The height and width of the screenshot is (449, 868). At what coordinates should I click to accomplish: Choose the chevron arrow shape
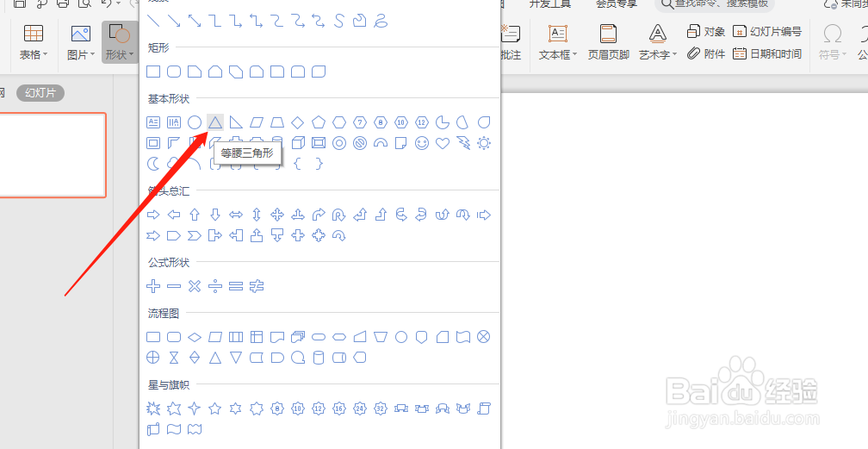[x=195, y=235]
